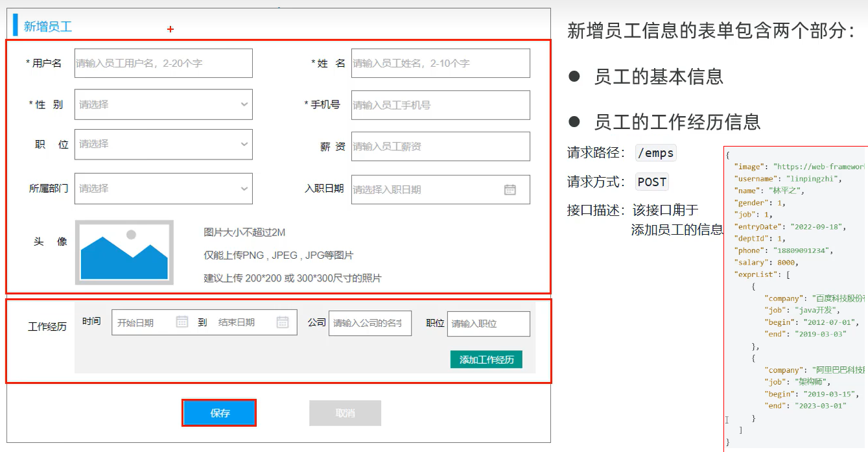This screenshot has width=868, height=452.
Task: Click the /emps request path text
Action: [655, 154]
